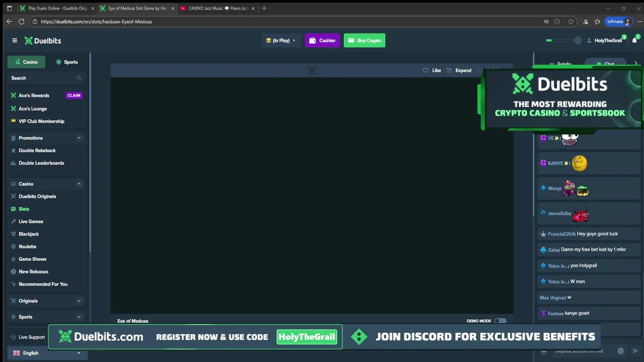This screenshot has height=362, width=644.
Task: Click username Max Vegnar in chat
Action: 552,298
